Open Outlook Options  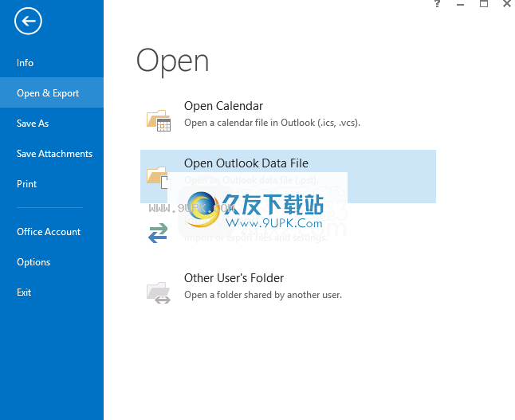click(x=33, y=261)
